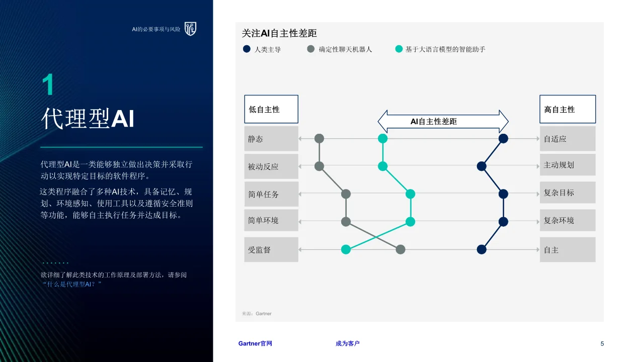
Task: Open the Gartner官网 link
Action: 255,343
